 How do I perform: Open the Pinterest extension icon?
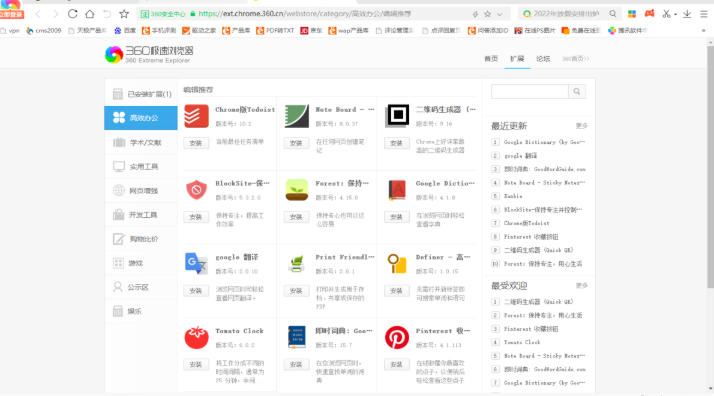click(397, 337)
